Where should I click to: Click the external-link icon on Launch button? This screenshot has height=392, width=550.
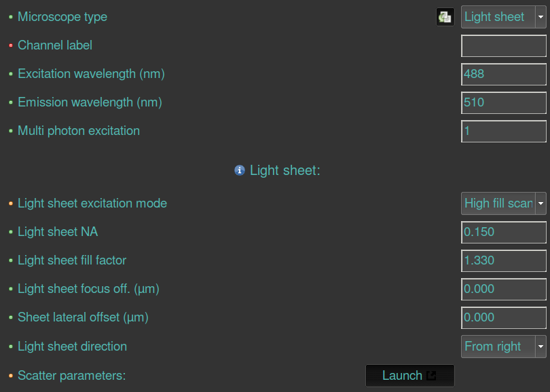pyautogui.click(x=431, y=375)
